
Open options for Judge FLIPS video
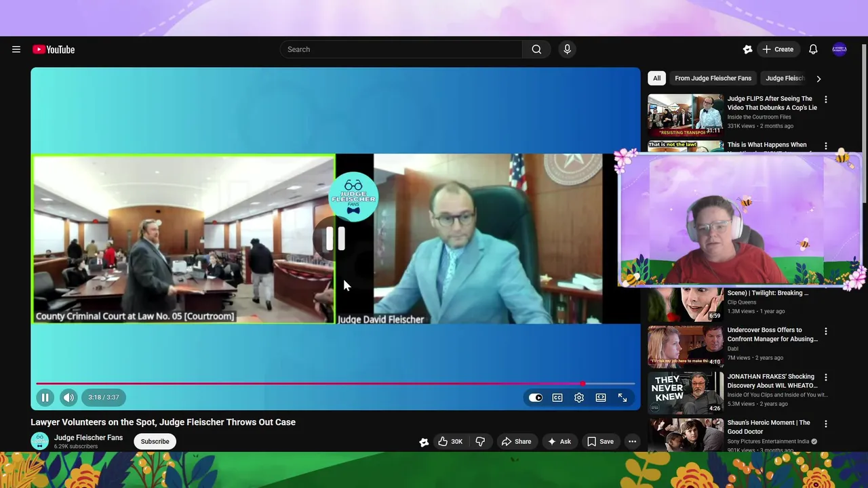(825, 100)
